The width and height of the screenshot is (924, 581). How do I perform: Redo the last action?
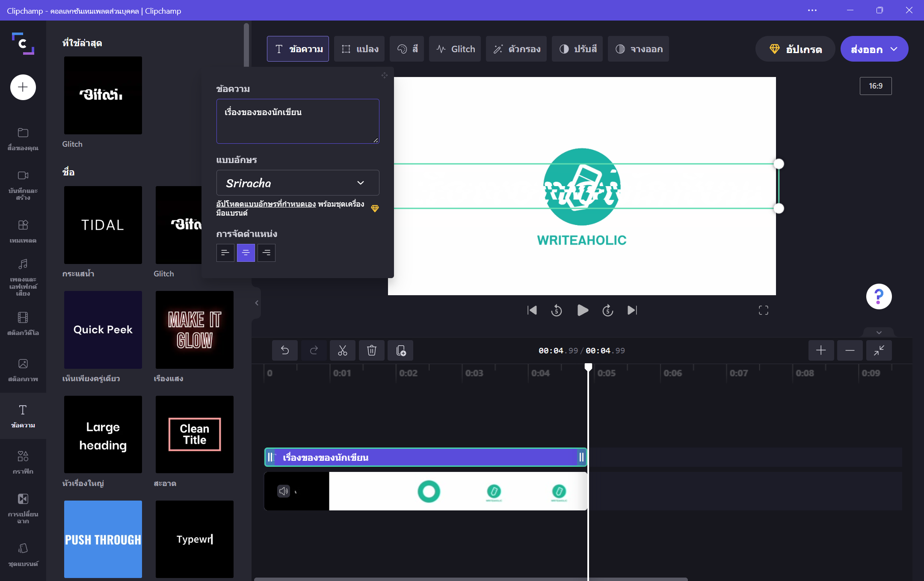(x=314, y=350)
